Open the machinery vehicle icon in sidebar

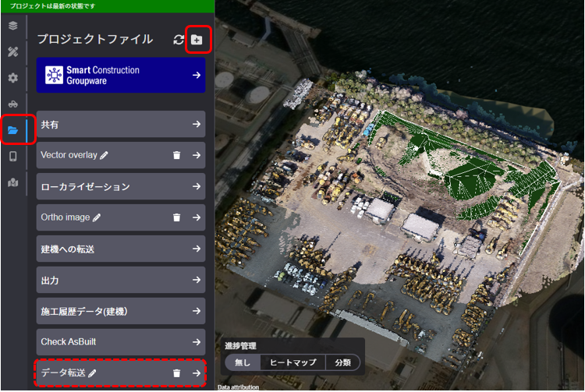pos(13,104)
